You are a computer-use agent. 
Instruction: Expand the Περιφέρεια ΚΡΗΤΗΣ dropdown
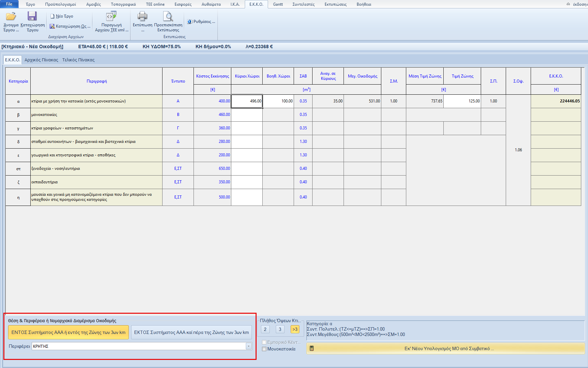pyautogui.click(x=248, y=346)
